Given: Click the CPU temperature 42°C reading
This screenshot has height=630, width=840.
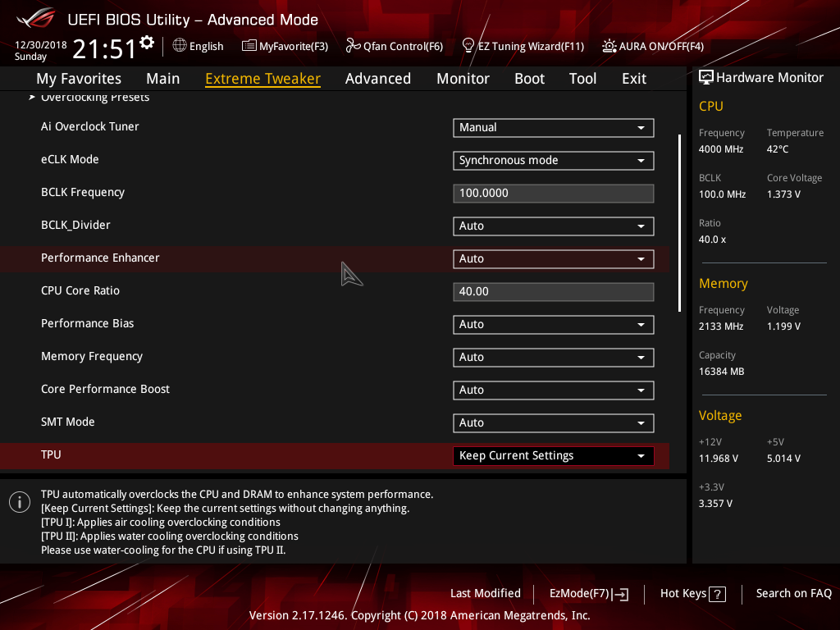Looking at the screenshot, I should pyautogui.click(x=778, y=149).
